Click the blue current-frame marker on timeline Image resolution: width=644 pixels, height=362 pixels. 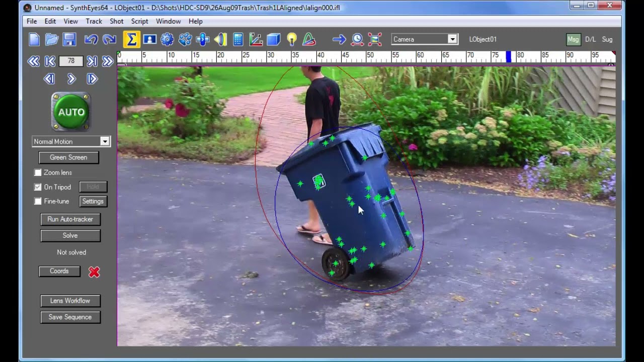click(509, 57)
